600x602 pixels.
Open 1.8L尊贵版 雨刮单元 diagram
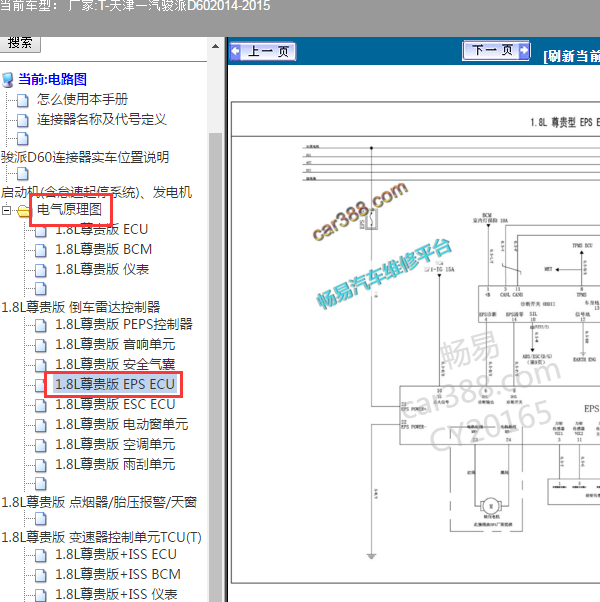click(115, 464)
